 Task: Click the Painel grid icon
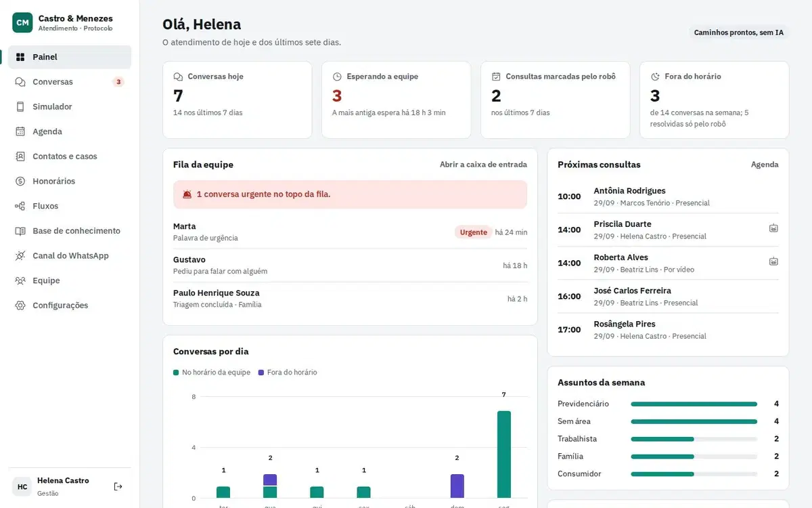(x=20, y=57)
